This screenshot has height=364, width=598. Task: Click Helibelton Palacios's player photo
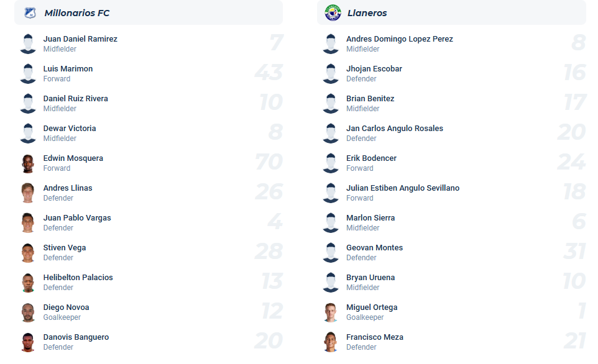(28, 283)
